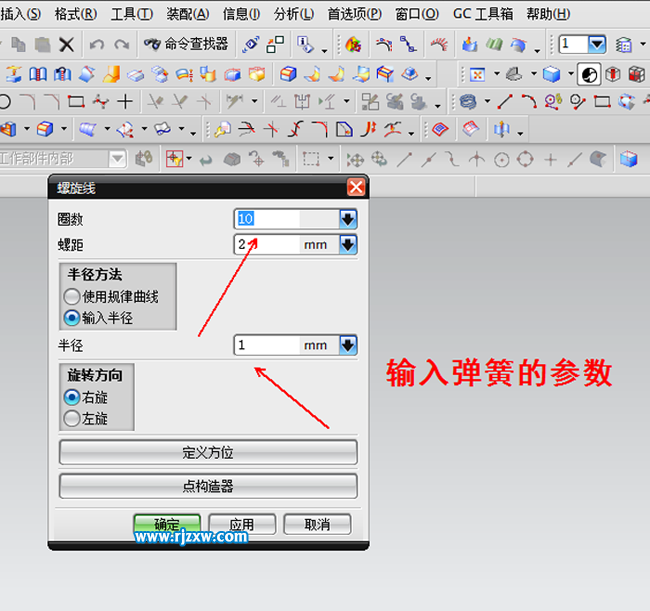Image resolution: width=650 pixels, height=611 pixels.
Task: Click the red-outlined surface patch icon
Action: point(440,130)
